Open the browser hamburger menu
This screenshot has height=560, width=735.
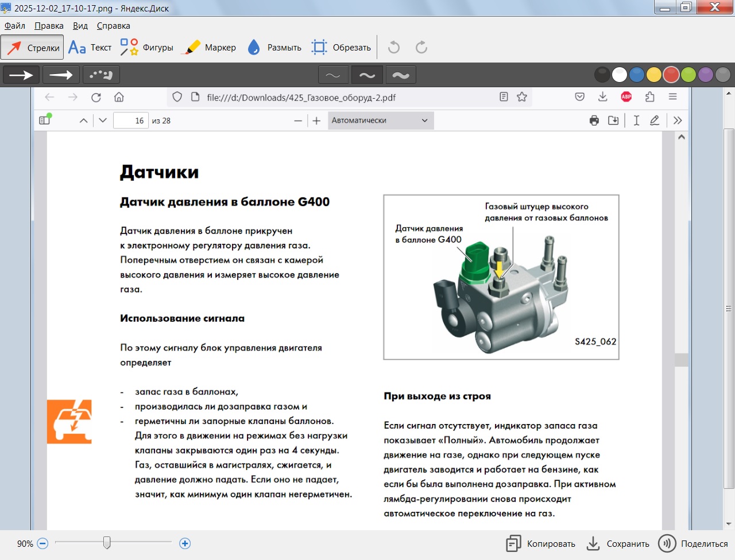(673, 97)
